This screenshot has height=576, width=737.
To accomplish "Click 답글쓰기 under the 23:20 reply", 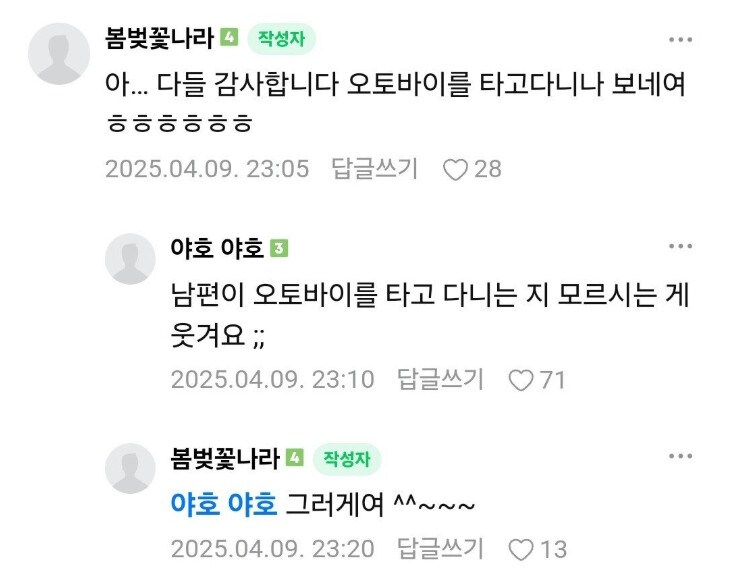I will pyautogui.click(x=440, y=549).
